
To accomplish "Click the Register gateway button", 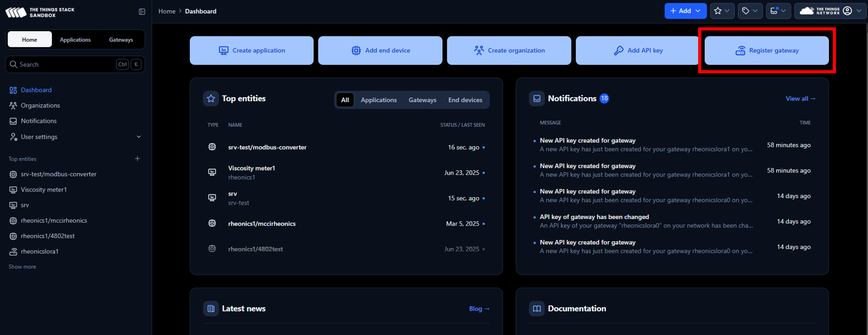I will pos(767,51).
